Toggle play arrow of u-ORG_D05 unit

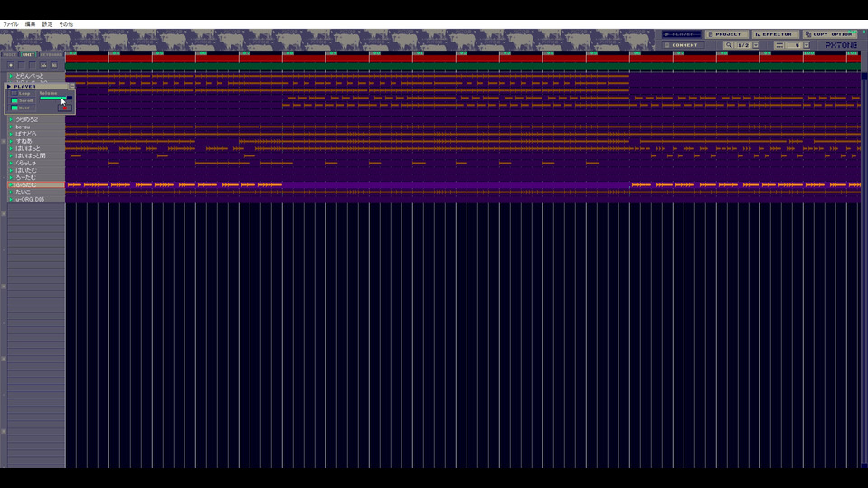11,199
